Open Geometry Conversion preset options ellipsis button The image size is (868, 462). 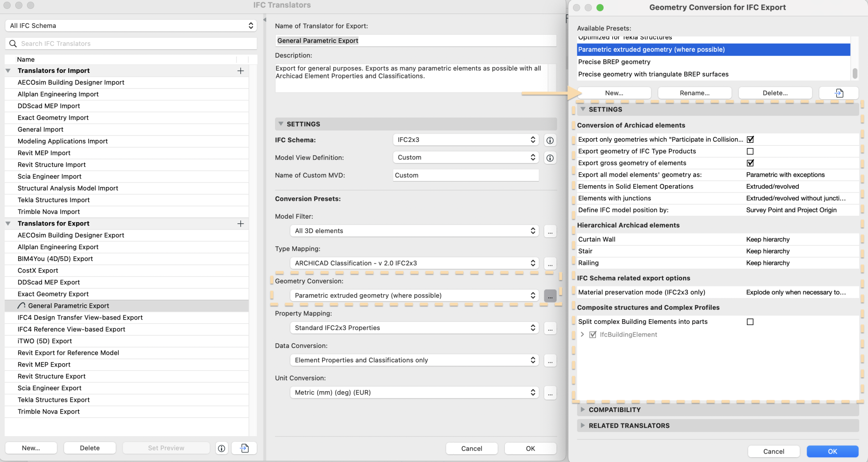click(x=550, y=296)
